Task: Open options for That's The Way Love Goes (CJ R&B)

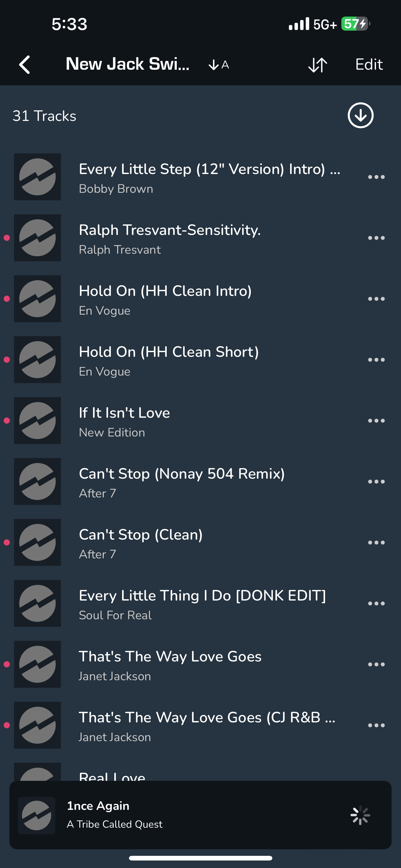Action: click(x=376, y=725)
